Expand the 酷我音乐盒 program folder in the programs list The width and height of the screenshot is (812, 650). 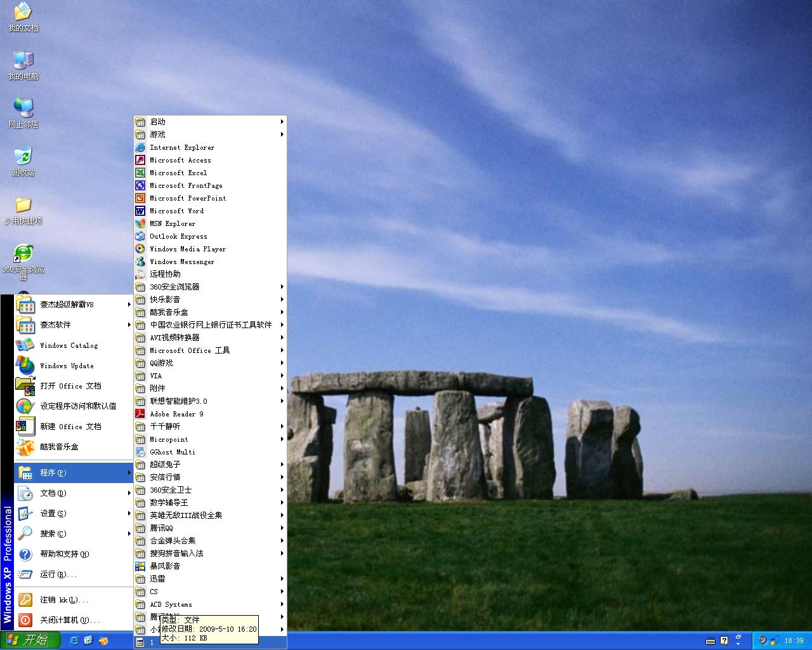210,312
